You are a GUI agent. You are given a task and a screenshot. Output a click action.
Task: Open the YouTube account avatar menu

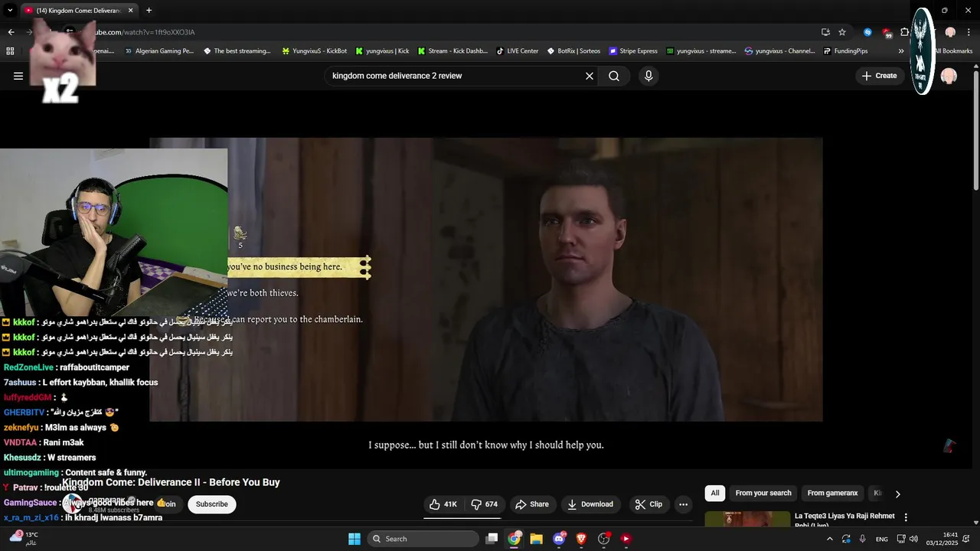pyautogui.click(x=949, y=76)
